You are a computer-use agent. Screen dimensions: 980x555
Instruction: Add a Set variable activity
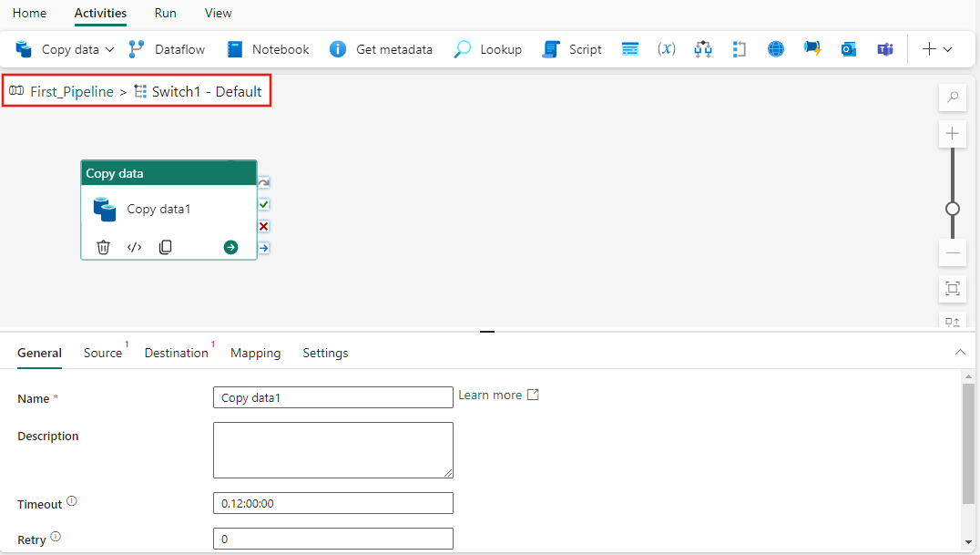(666, 49)
